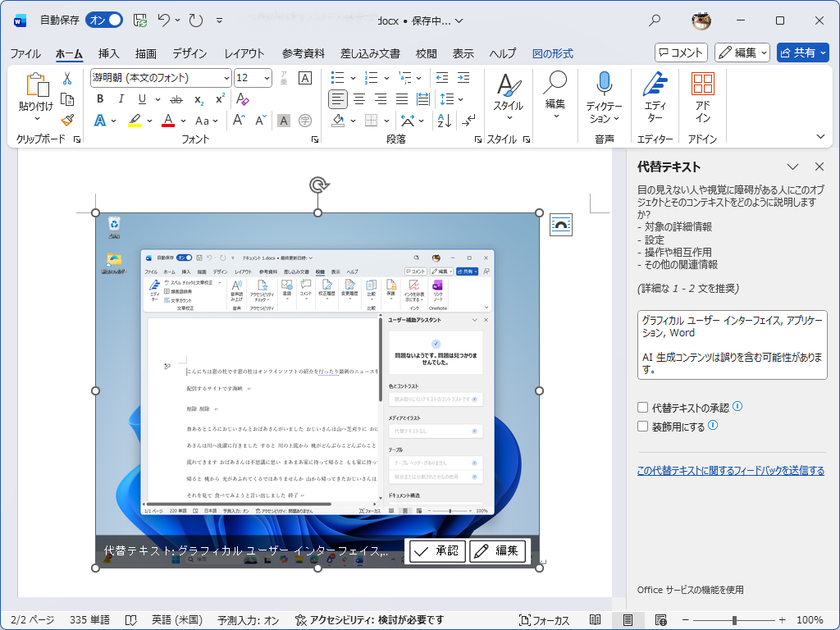Open the alt text feedback link
The image size is (840, 630).
click(729, 470)
